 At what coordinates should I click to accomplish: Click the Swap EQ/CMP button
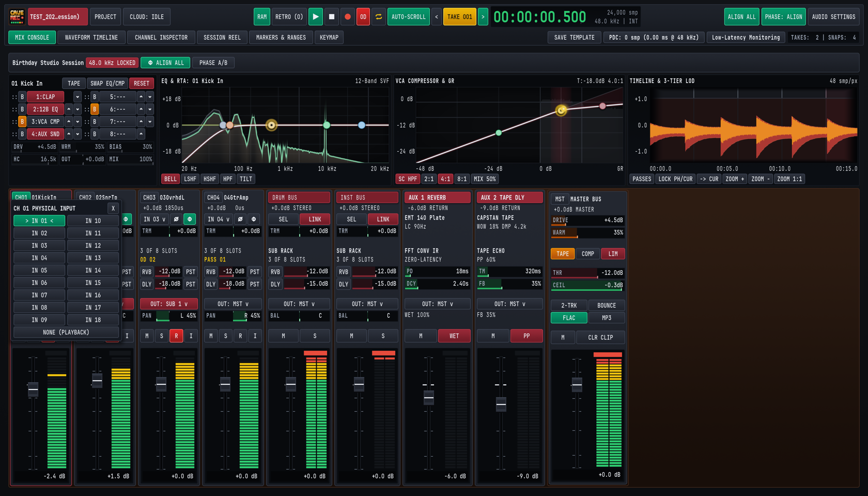107,83
